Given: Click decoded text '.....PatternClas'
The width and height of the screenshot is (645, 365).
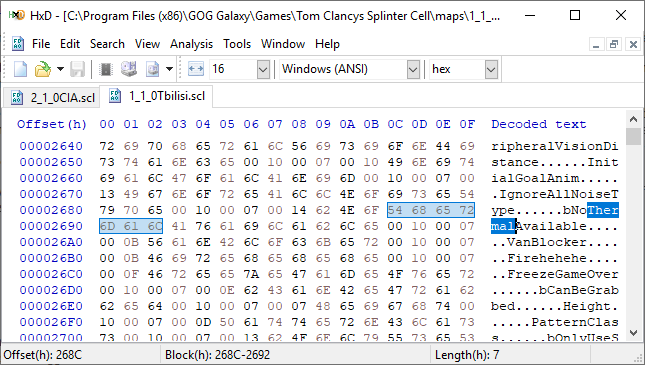Looking at the screenshot, I should point(555,322).
